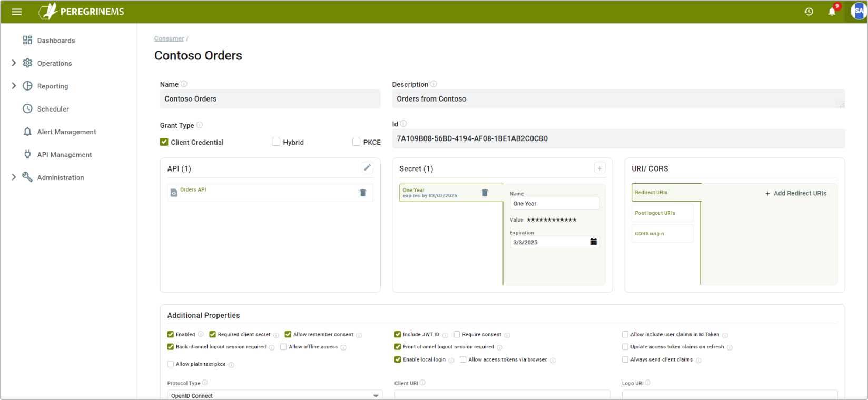Select the CORS origin tab
Screen dimensions: 868x400
tap(663, 233)
